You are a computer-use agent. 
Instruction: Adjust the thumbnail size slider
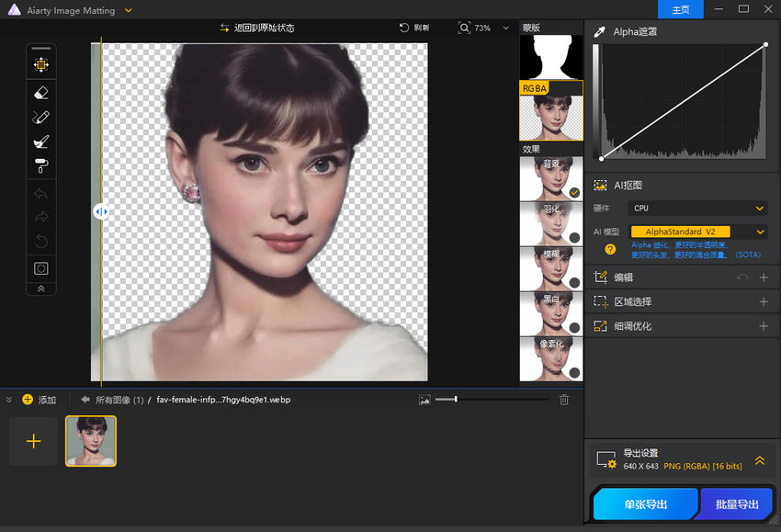455,399
